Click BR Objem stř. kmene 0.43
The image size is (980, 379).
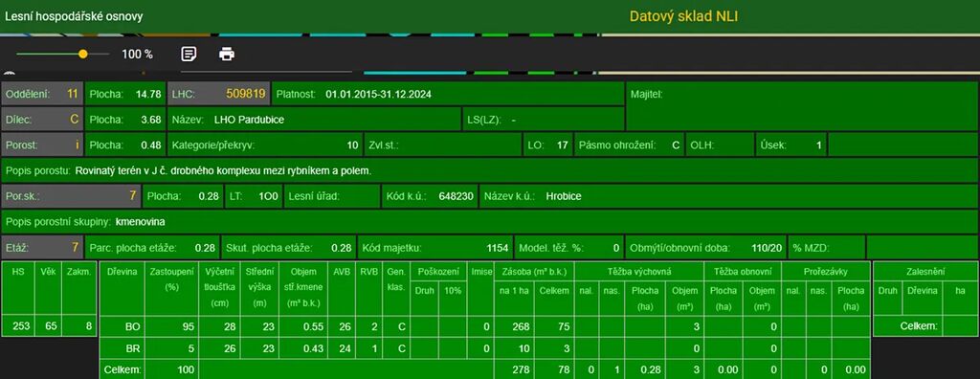click(312, 348)
